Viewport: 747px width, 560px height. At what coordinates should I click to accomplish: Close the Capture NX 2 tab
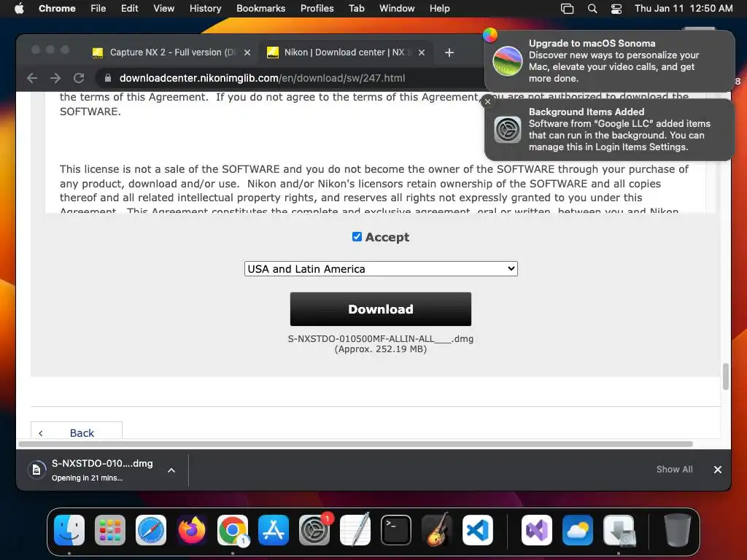pyautogui.click(x=247, y=52)
